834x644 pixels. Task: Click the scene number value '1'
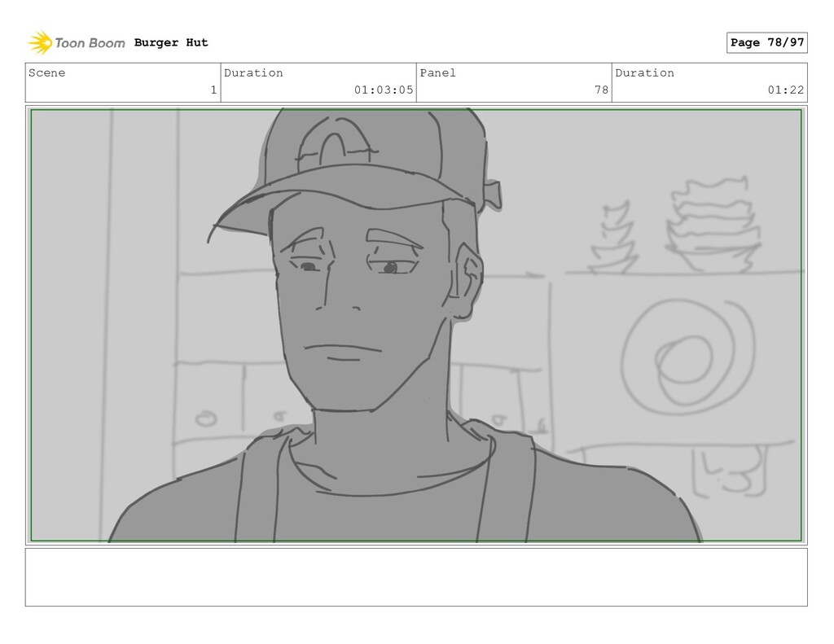point(213,90)
